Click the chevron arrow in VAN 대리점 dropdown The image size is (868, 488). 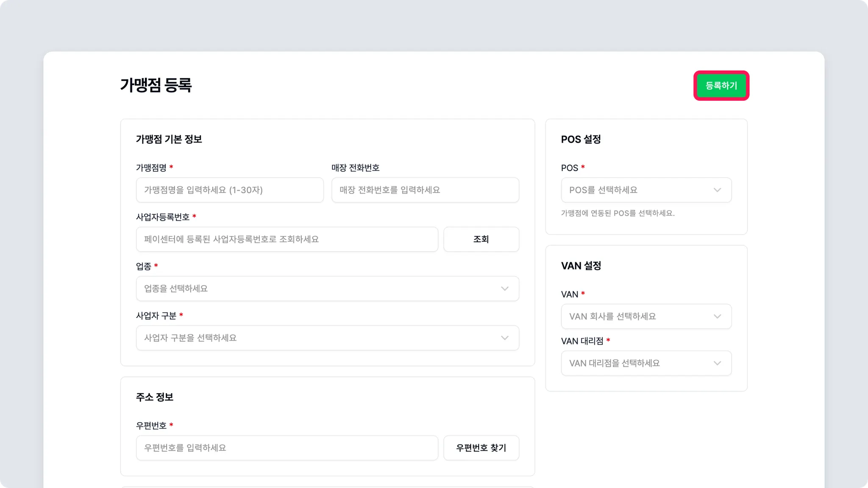(x=717, y=363)
